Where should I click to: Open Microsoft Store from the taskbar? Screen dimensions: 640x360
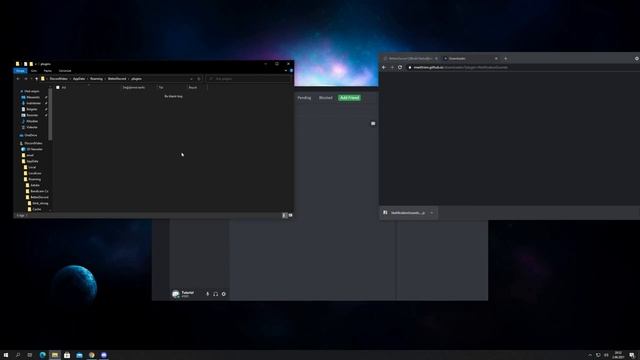pyautogui.click(x=67, y=355)
